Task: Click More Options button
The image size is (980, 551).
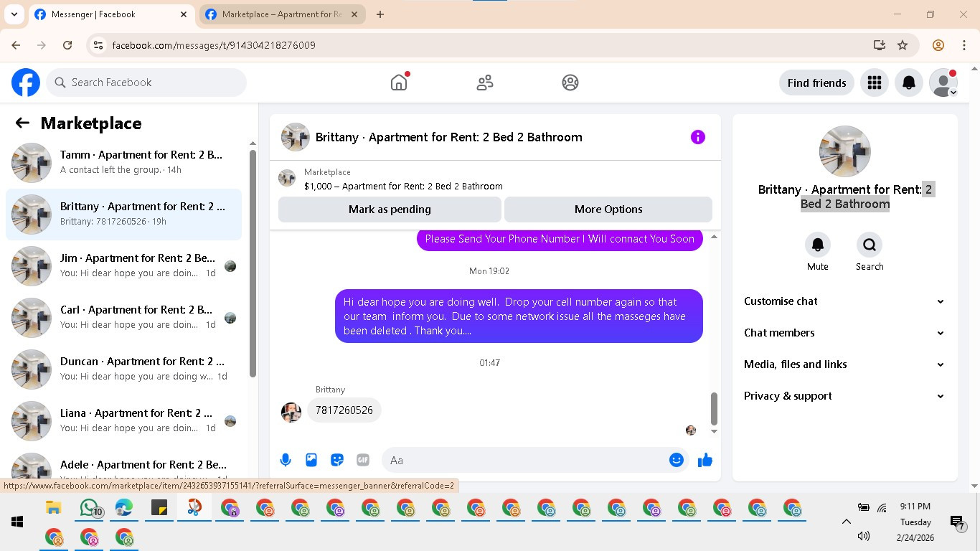Action: (608, 209)
